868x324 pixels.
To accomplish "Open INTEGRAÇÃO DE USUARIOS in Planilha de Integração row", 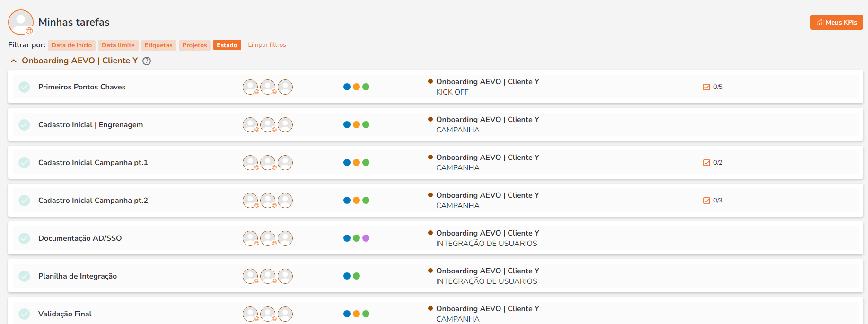I will point(487,281).
